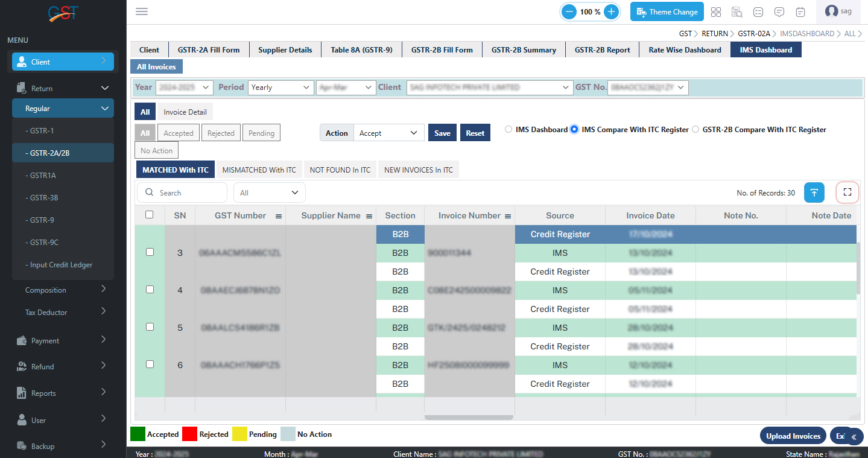Screen dimensions: 868x458
Task: Switch to the GSTR-2B Summary tab
Action: click(523, 50)
